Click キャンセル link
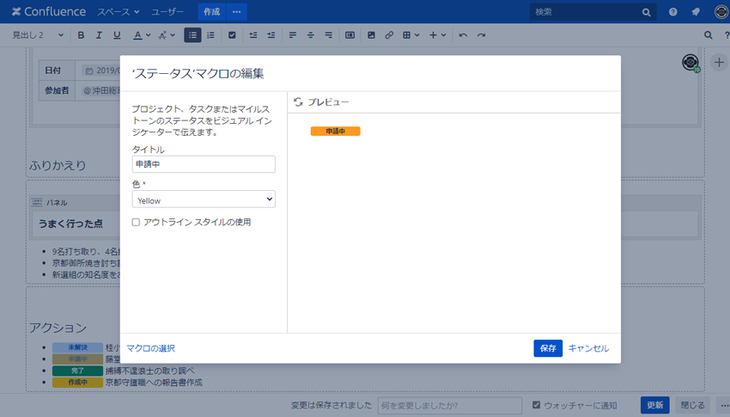730x417 pixels. tap(588, 349)
